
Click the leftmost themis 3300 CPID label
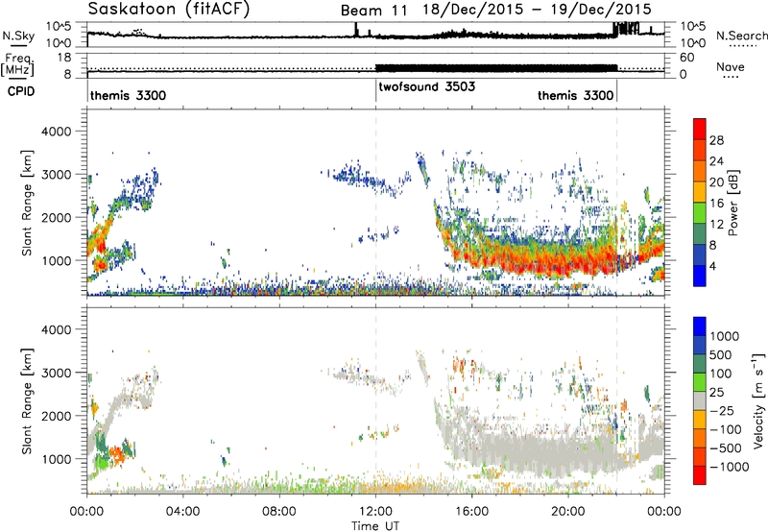pyautogui.click(x=128, y=95)
